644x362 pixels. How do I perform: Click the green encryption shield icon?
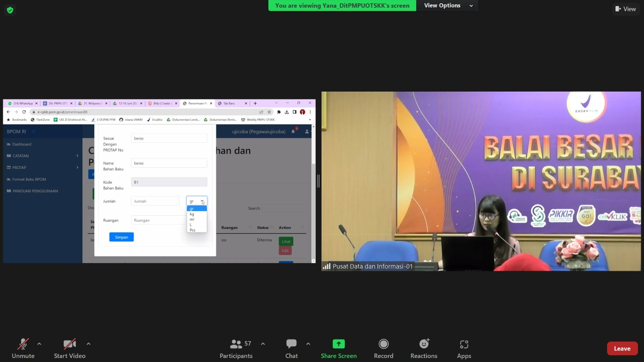[x=10, y=10]
